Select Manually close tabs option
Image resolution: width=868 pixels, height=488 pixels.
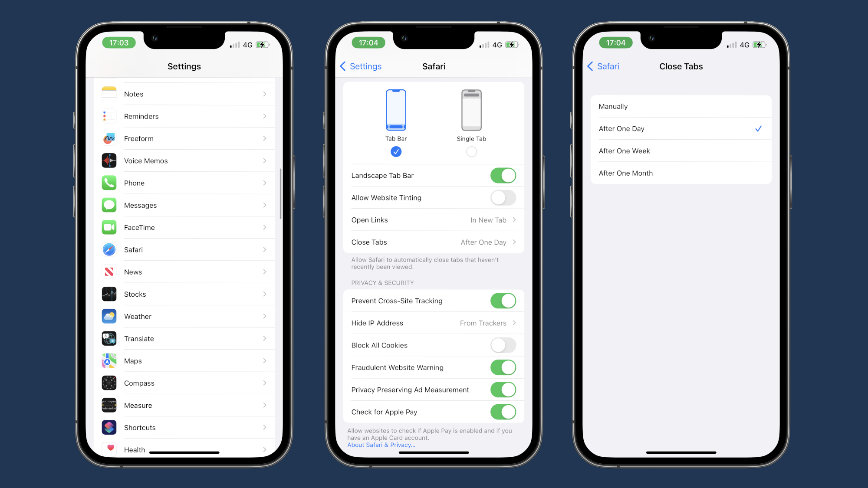(x=680, y=106)
